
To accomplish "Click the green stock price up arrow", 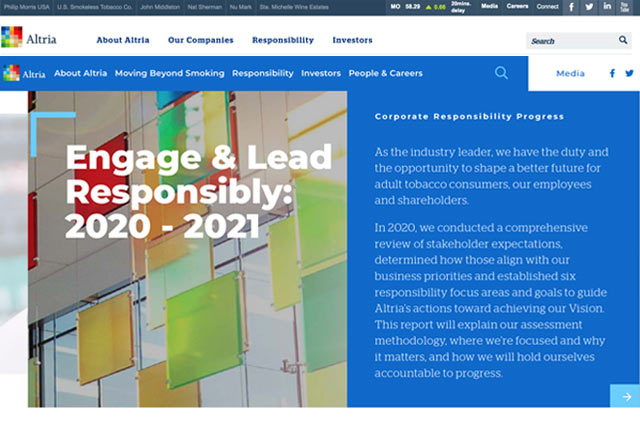I will (x=429, y=7).
